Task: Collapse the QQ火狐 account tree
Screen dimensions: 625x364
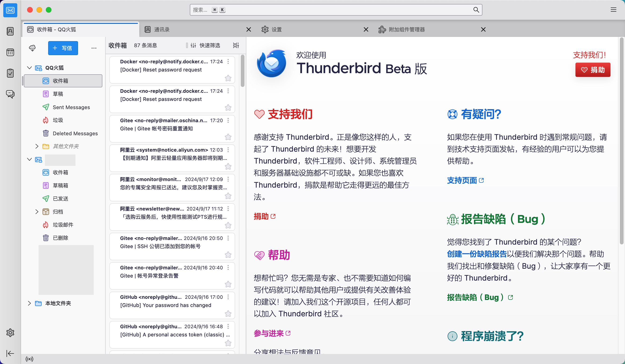Action: 29,68
